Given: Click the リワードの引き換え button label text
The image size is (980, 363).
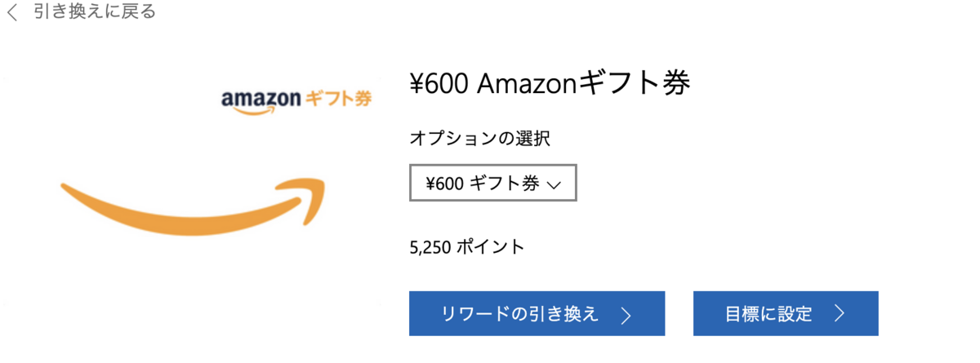Looking at the screenshot, I should tap(520, 314).
